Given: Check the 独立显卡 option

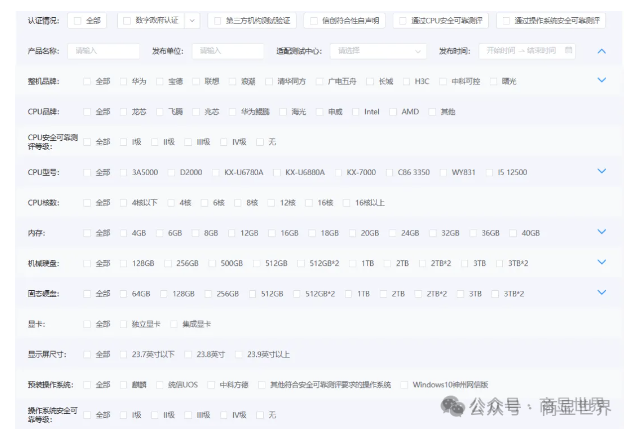Looking at the screenshot, I should point(123,324).
